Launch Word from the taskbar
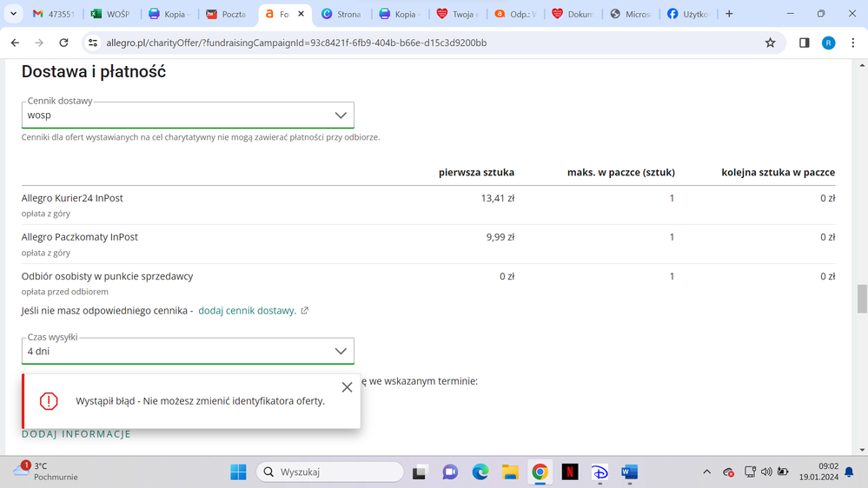Viewport: 868px width, 488px height. pos(630,472)
